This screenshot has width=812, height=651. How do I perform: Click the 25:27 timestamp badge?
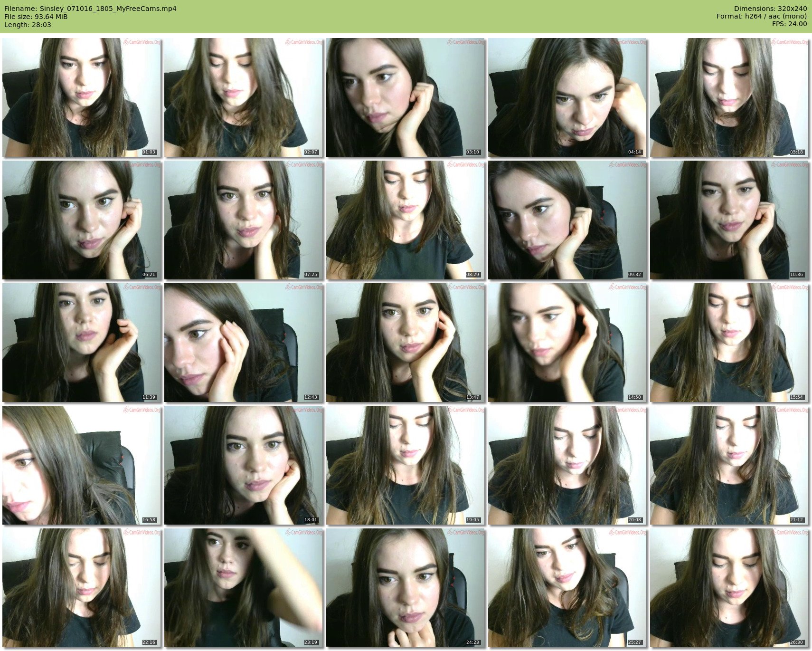[x=634, y=642]
